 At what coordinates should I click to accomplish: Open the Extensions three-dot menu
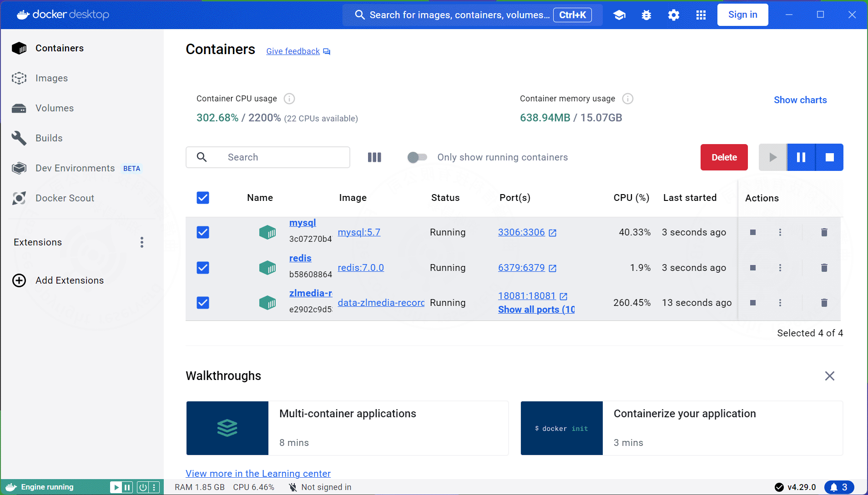tap(142, 242)
